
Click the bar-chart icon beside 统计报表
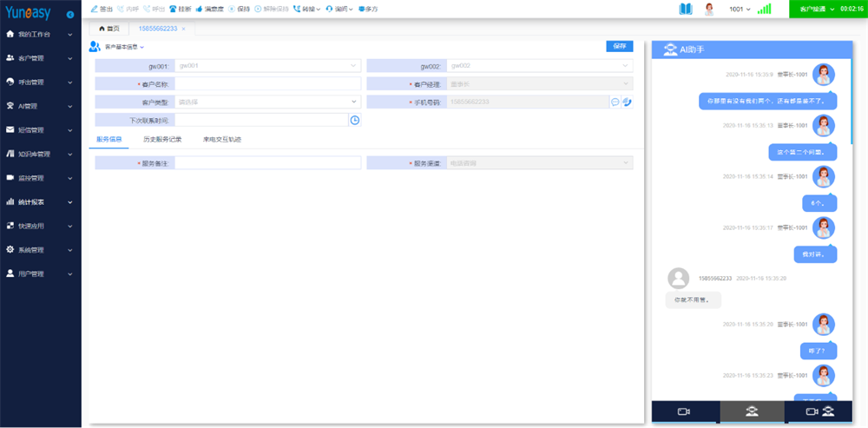[x=10, y=201]
